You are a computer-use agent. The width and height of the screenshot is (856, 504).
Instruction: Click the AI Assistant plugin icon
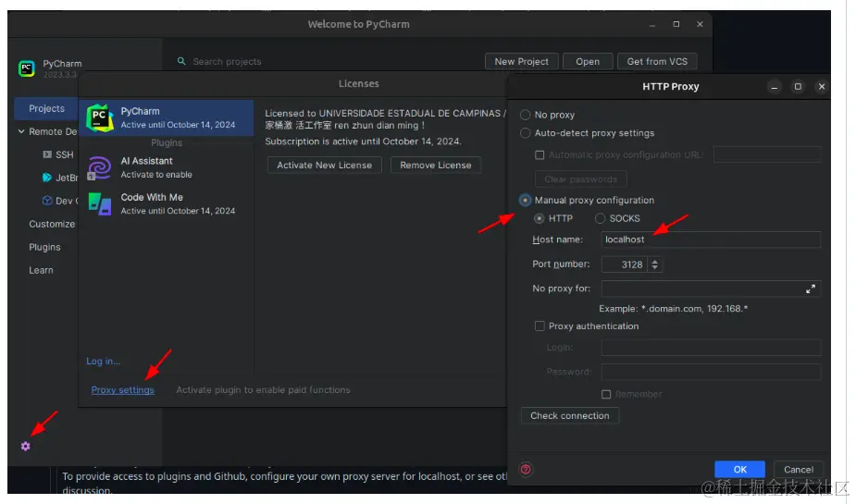[x=99, y=167]
